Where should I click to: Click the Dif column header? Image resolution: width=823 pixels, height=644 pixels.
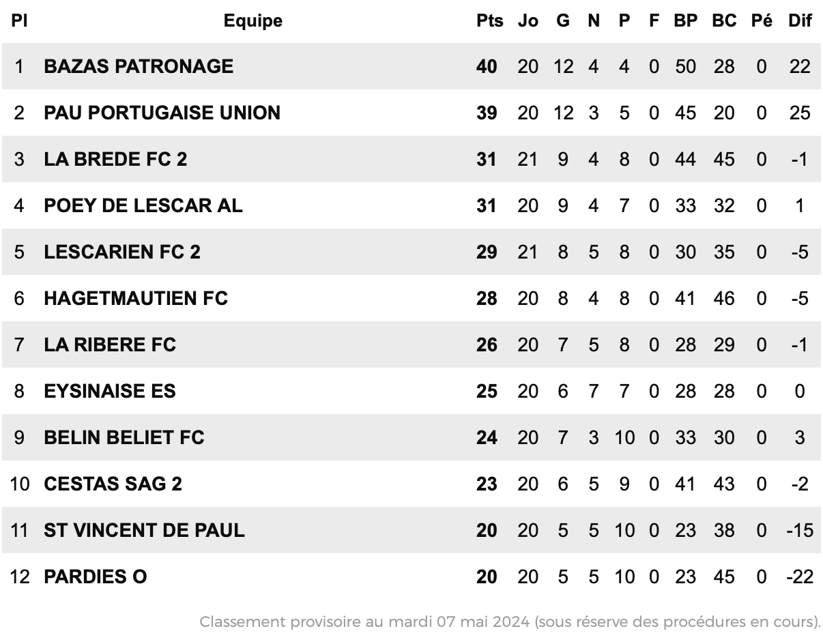click(800, 21)
